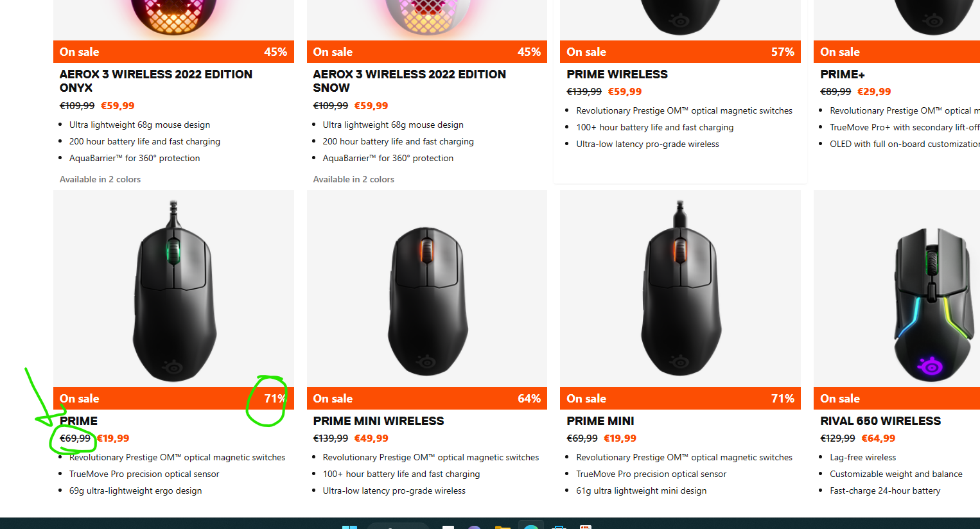Viewport: 980px width, 529px height.
Task: Open the Windows Start menu
Action: click(349, 527)
